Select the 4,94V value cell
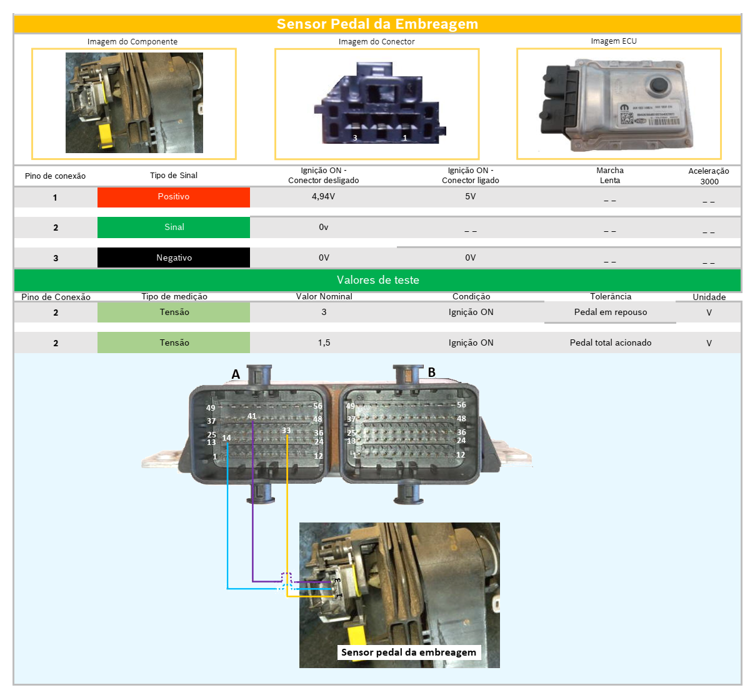This screenshot has width=755, height=700. click(323, 197)
